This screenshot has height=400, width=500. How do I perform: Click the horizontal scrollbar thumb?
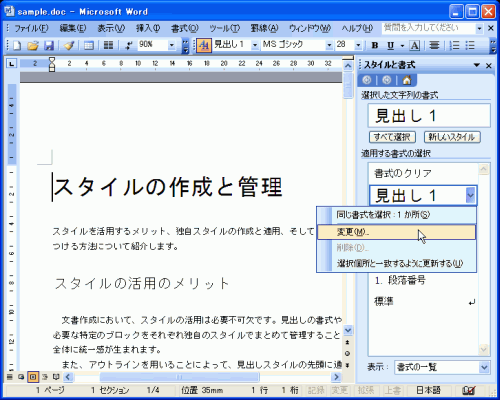179,377
